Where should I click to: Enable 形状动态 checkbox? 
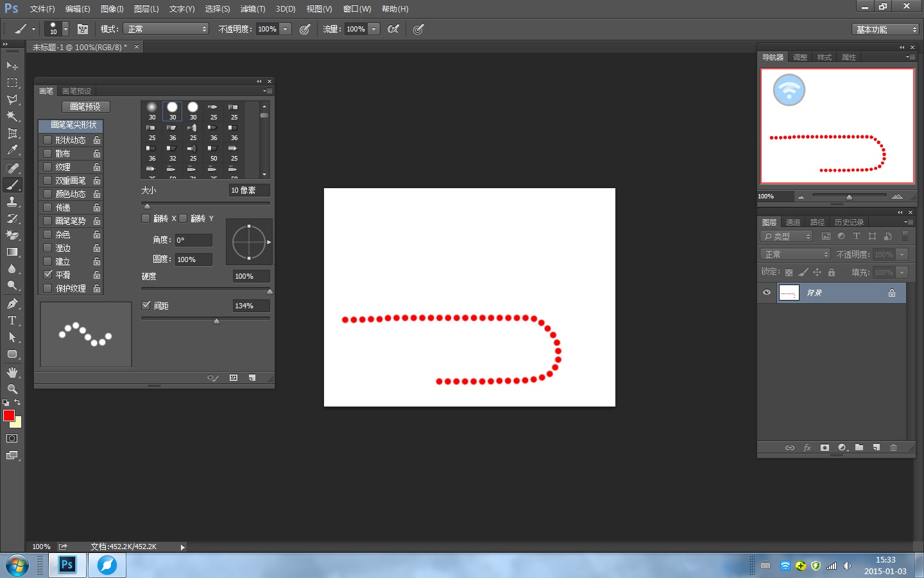47,140
